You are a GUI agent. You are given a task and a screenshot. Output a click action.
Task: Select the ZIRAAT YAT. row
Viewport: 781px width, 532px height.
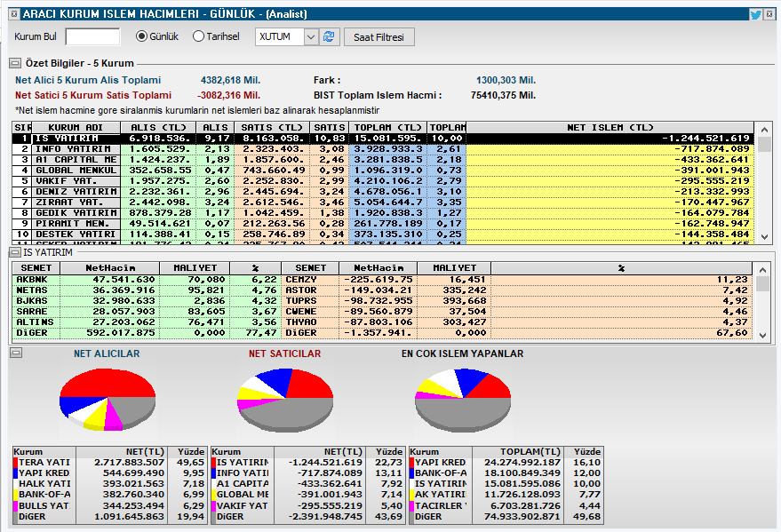tap(383, 202)
